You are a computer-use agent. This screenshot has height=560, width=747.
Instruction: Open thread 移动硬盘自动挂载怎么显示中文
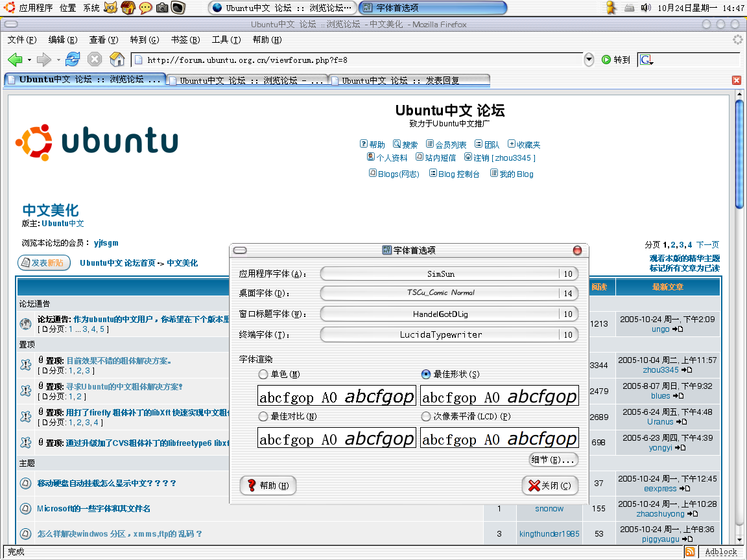click(107, 484)
